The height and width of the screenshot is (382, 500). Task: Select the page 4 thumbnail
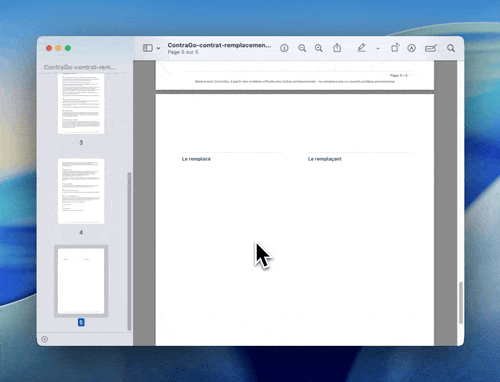[81, 191]
